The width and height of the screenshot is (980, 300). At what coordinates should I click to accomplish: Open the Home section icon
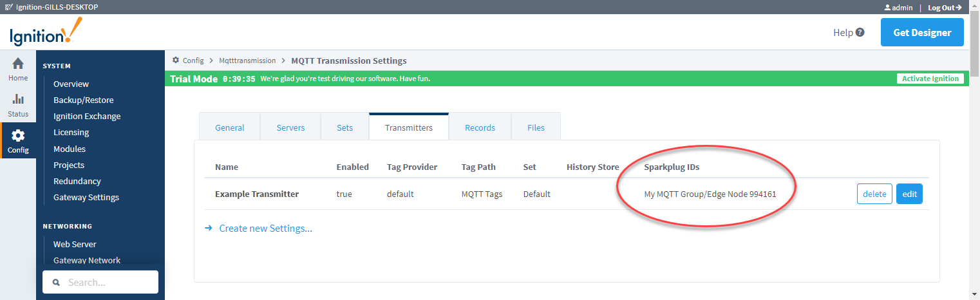coord(18,64)
